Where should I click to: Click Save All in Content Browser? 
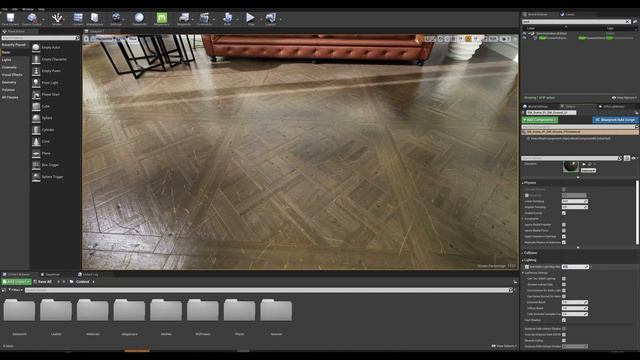click(x=42, y=282)
